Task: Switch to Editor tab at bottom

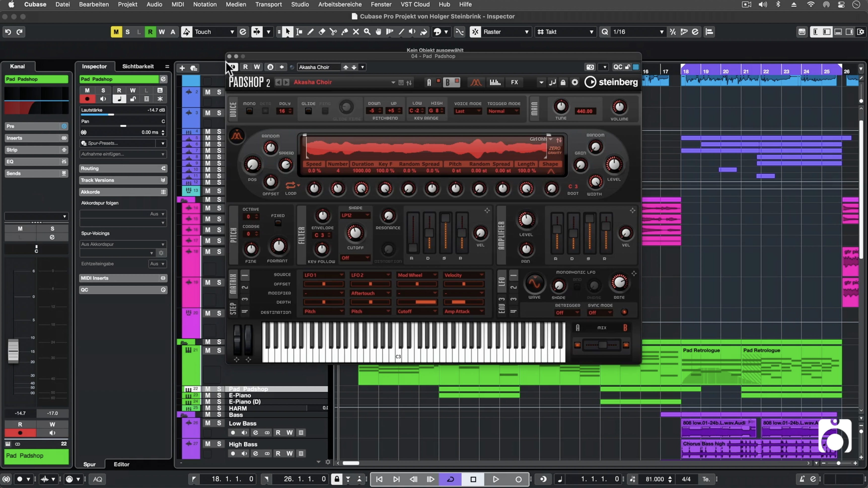Action: [x=122, y=464]
